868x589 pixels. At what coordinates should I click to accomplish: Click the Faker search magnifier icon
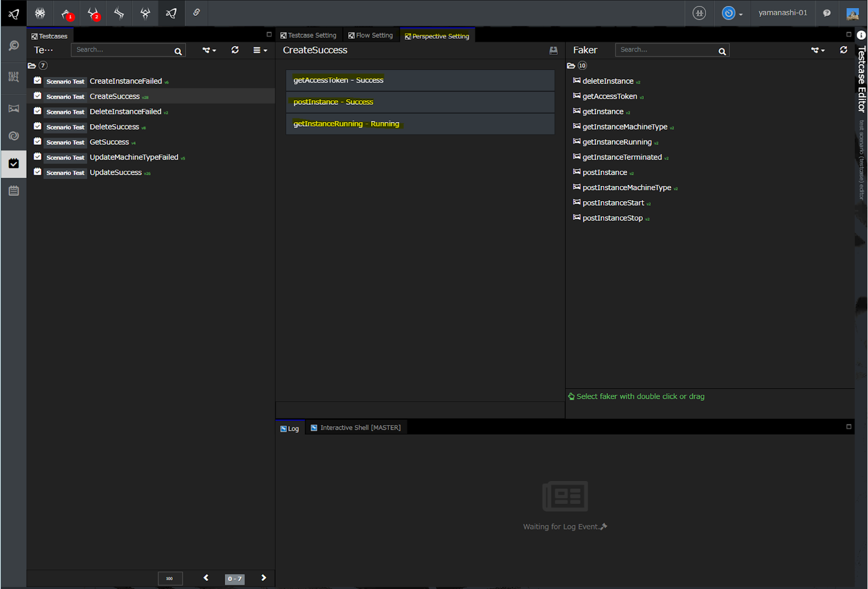pyautogui.click(x=722, y=51)
